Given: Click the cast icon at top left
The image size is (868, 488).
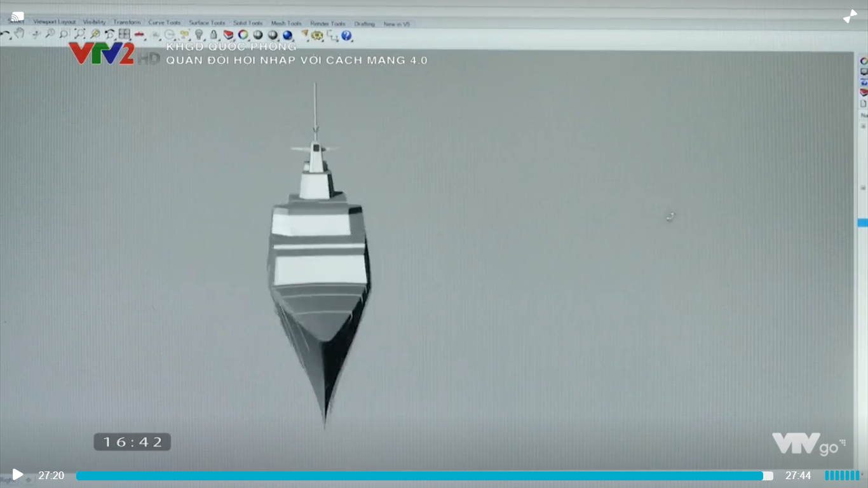Looking at the screenshot, I should point(17,17).
